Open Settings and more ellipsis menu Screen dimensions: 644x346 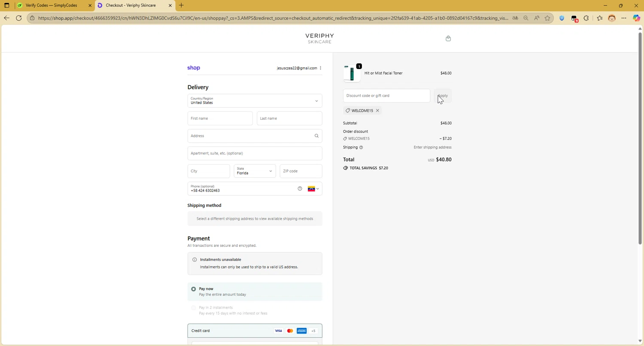pos(624,18)
